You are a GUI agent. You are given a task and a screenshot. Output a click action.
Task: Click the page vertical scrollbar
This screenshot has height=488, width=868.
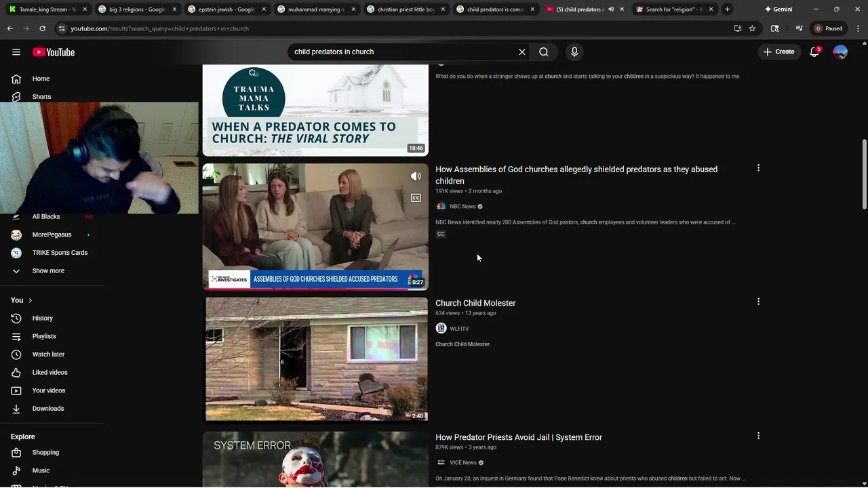864,174
